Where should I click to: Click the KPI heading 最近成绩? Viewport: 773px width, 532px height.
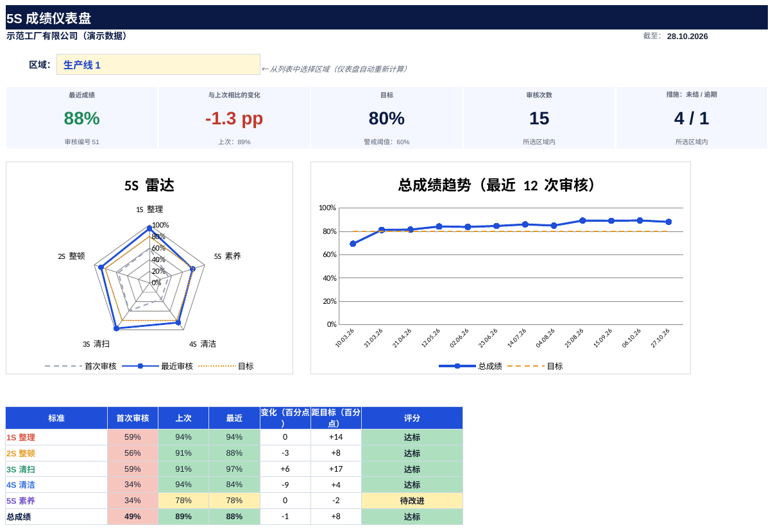[82, 95]
